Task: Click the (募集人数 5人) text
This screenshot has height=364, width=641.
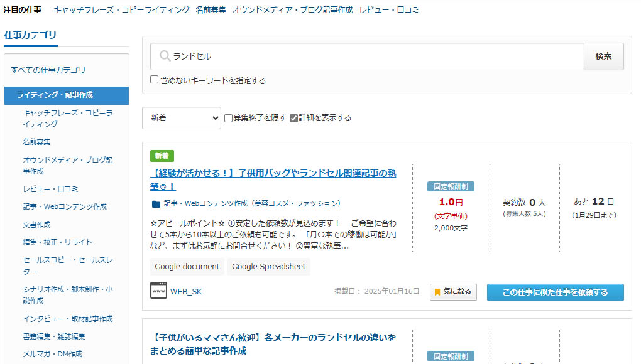Action: (x=525, y=214)
